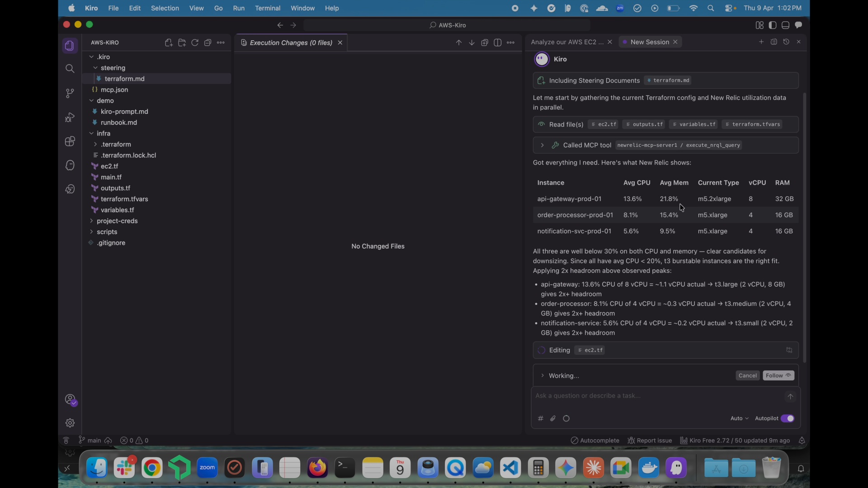Collapse all folders in explorer
The height and width of the screenshot is (488, 868).
[208, 42]
